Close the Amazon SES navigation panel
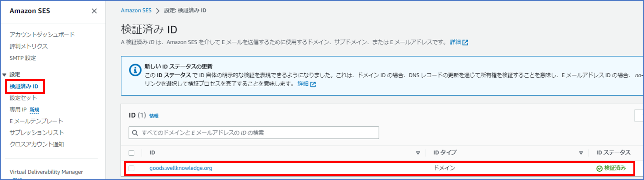The height and width of the screenshot is (180, 644). [x=94, y=11]
